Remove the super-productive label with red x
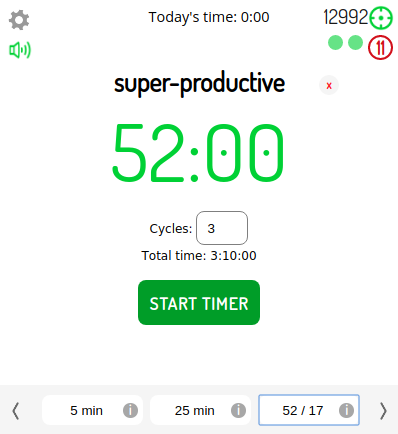The height and width of the screenshot is (434, 398). [x=329, y=86]
